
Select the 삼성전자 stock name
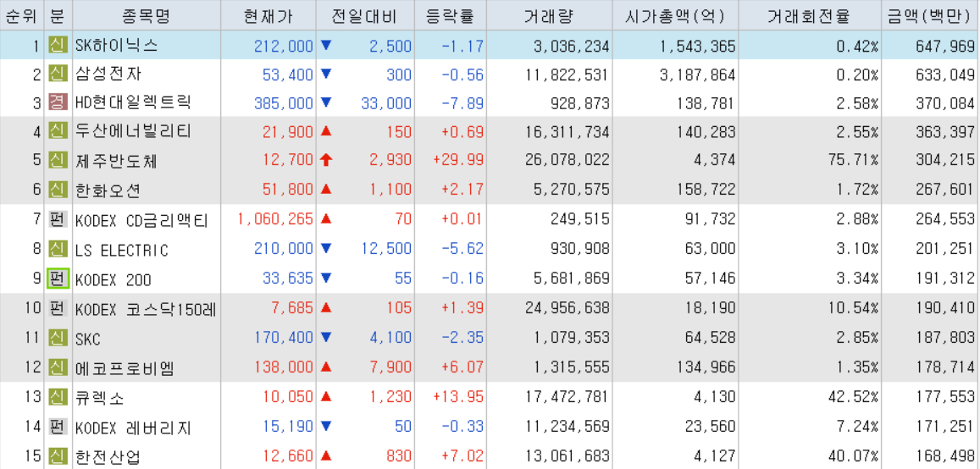[x=108, y=75]
